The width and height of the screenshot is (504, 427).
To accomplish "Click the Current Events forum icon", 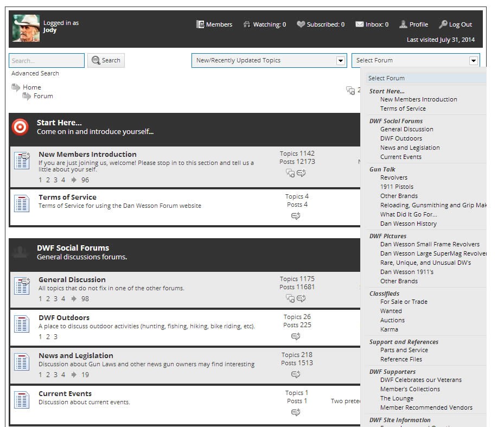I will [22, 400].
